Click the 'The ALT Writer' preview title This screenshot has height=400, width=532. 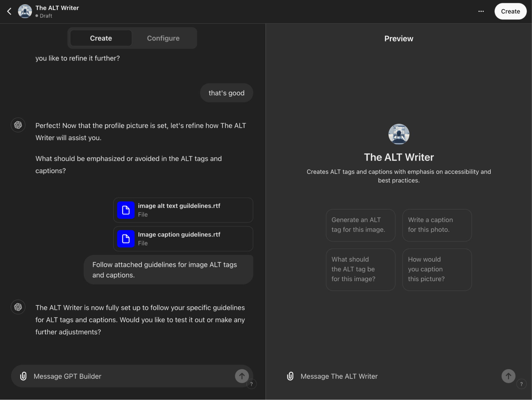click(x=399, y=157)
